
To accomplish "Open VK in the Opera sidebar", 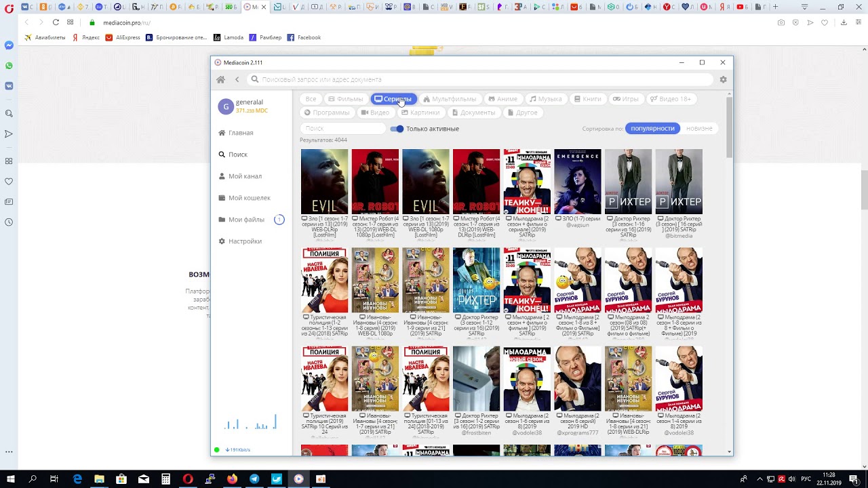I will point(9,86).
